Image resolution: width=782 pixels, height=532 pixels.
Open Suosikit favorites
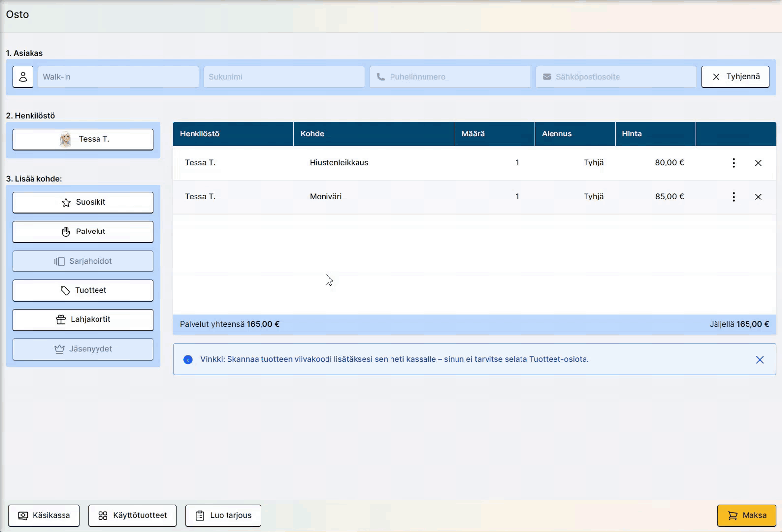tap(83, 202)
